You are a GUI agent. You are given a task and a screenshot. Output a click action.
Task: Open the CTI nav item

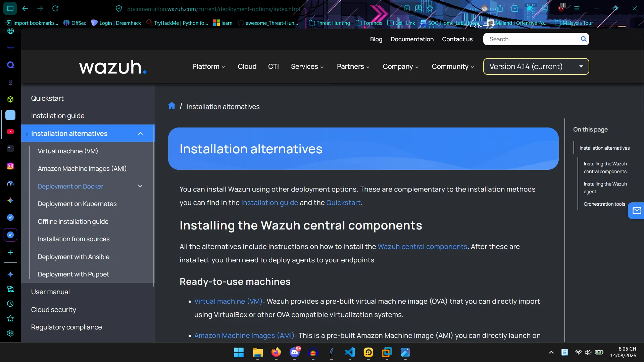274,66
